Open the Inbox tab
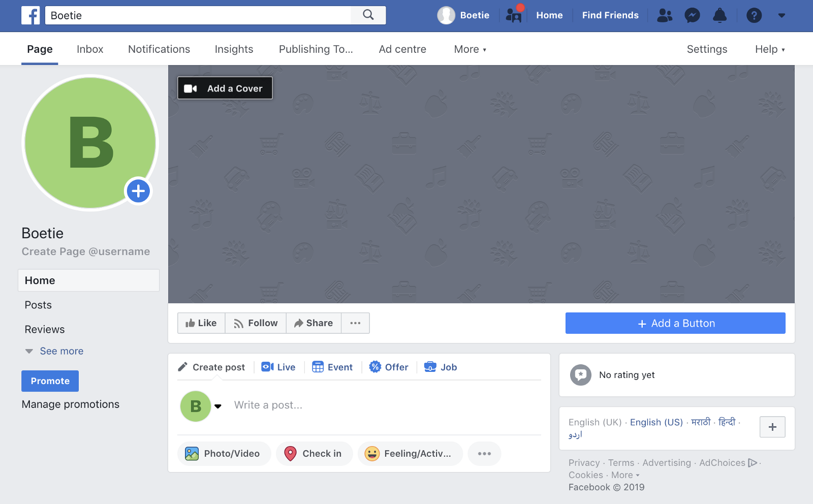The width and height of the screenshot is (813, 504). click(x=90, y=49)
